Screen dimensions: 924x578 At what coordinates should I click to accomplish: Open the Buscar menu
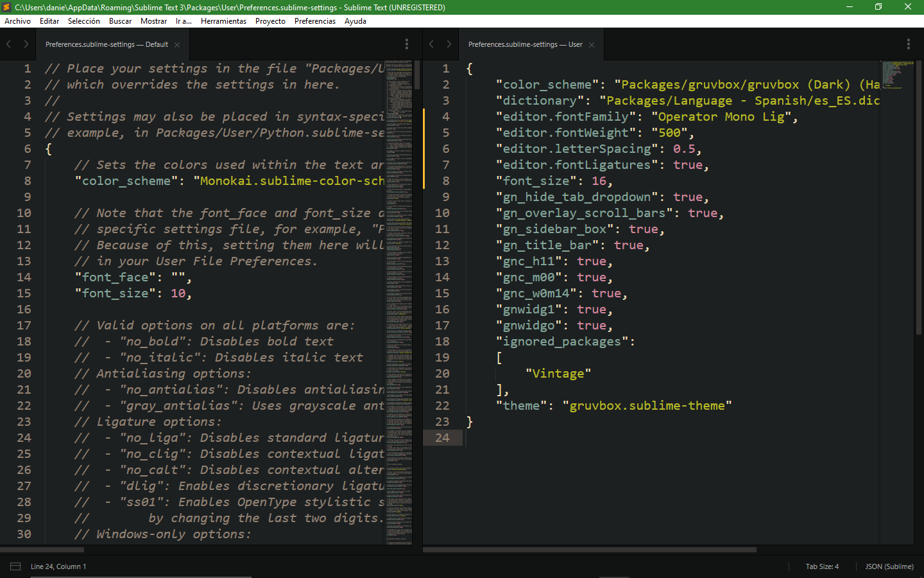pos(120,21)
